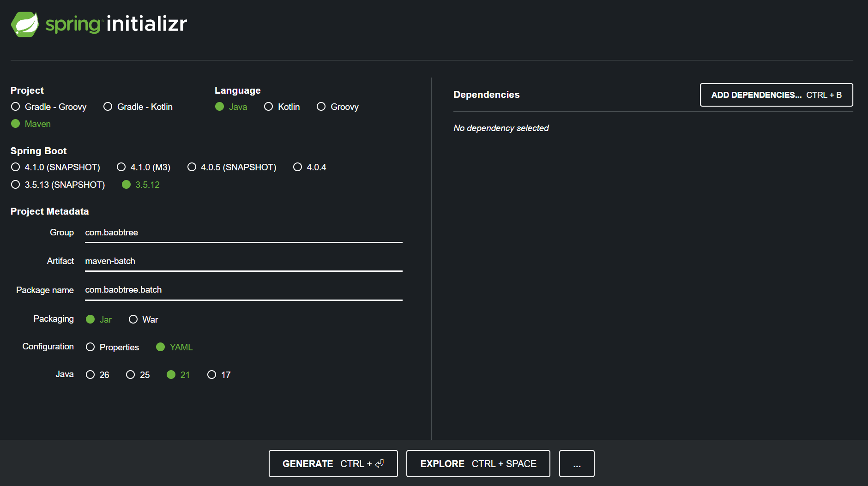Open the Add Dependencies dialog
This screenshot has height=486, width=868.
tap(777, 95)
